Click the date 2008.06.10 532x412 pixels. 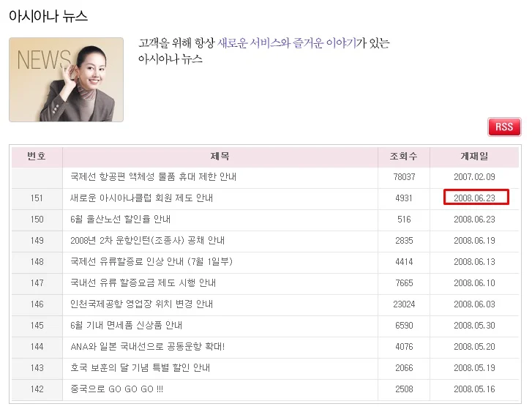474,283
